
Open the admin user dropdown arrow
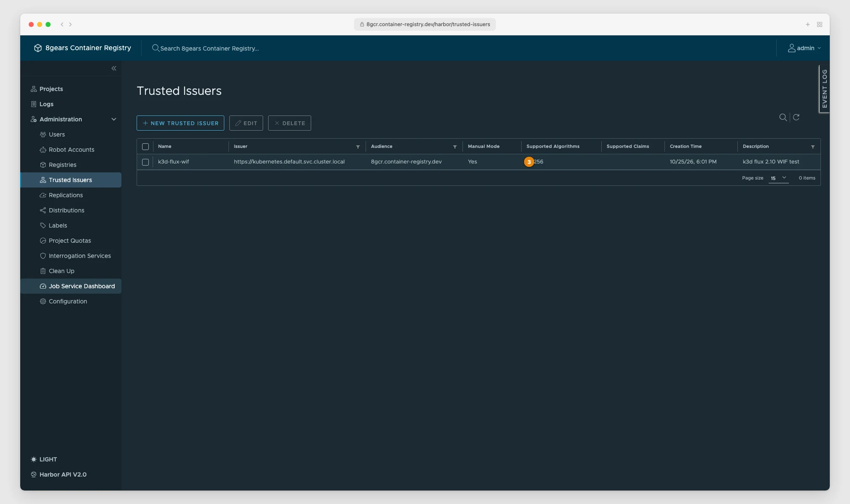coord(819,48)
